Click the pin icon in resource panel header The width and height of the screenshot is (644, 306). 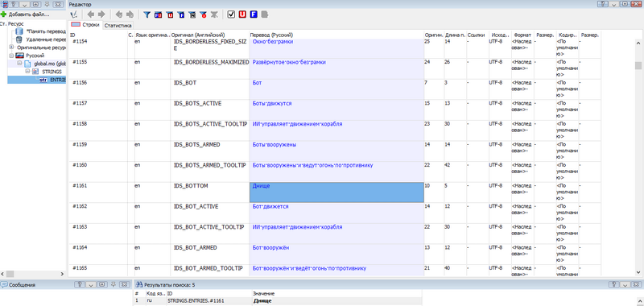click(x=47, y=4)
